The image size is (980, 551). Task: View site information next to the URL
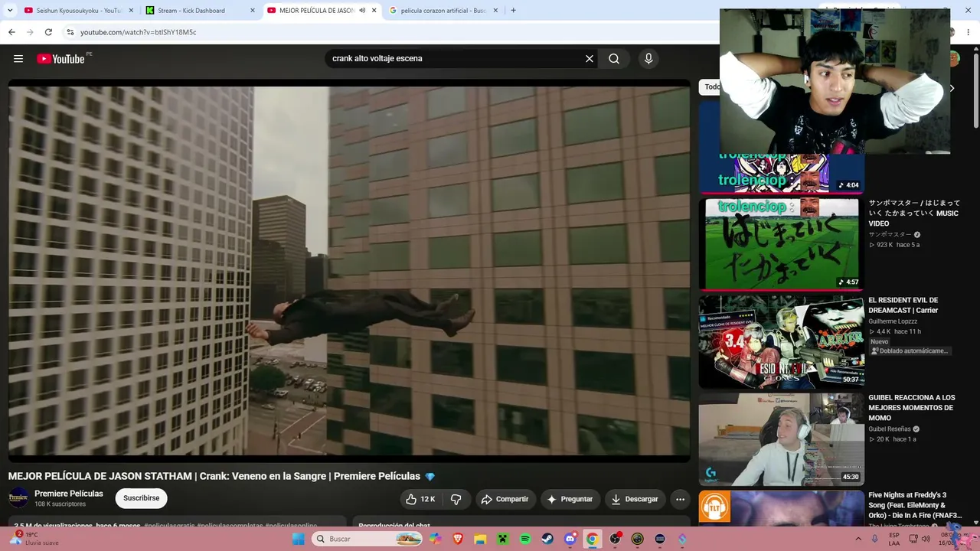pos(70,32)
